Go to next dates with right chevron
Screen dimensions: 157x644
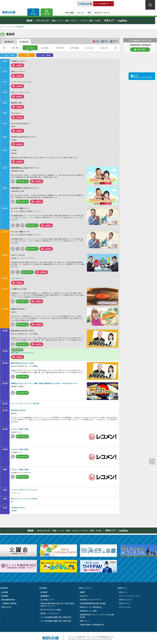coord(115,48)
